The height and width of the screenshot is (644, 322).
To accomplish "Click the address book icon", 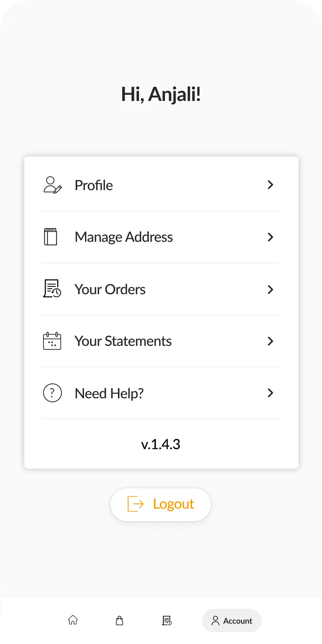I will coord(51,237).
